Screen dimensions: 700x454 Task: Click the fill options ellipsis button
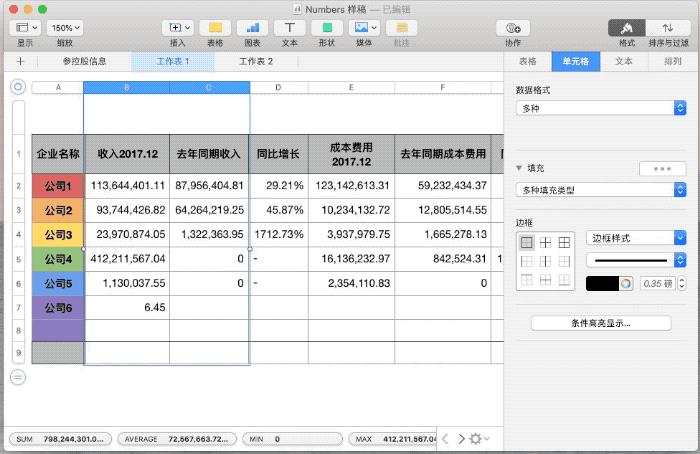click(662, 169)
